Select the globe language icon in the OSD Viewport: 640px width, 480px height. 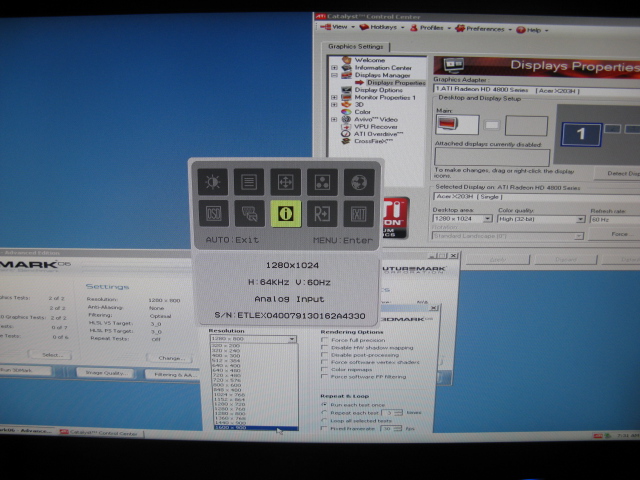click(359, 182)
